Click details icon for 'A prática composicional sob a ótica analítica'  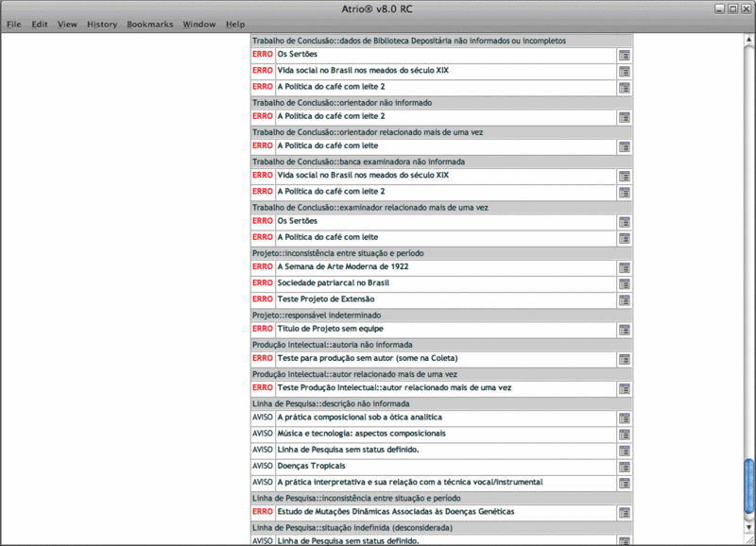click(624, 418)
